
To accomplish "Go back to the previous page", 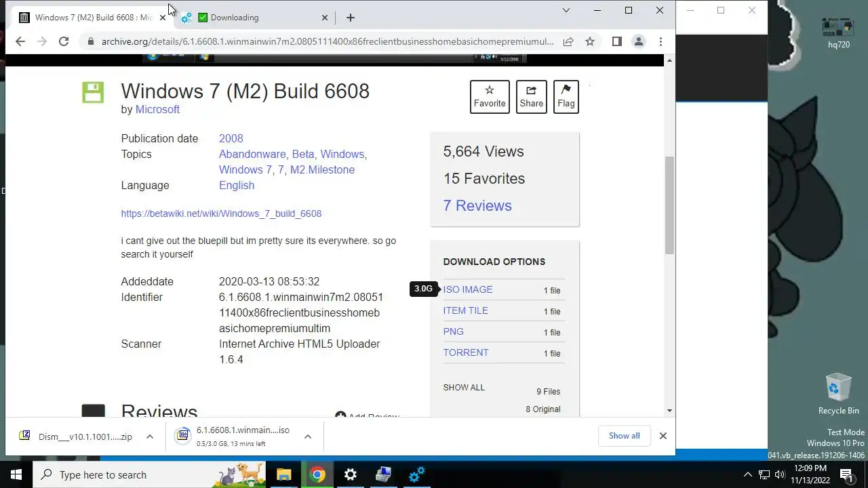I will 20,41.
